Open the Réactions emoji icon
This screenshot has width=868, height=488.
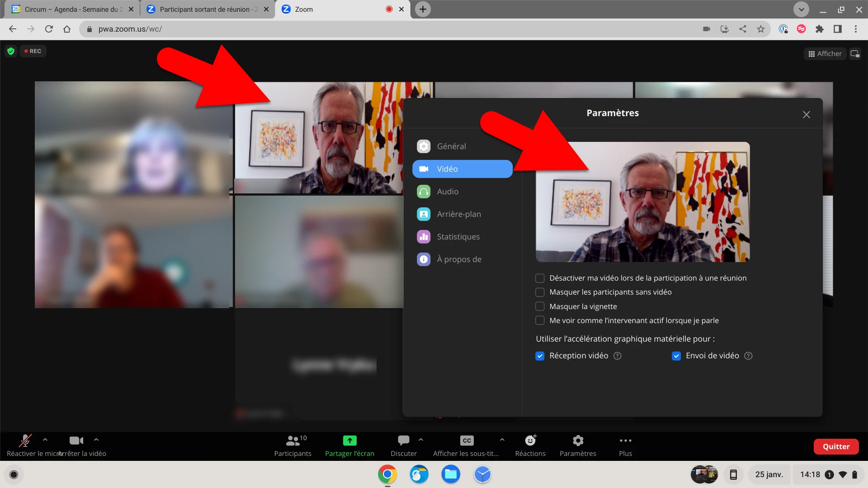point(530,440)
